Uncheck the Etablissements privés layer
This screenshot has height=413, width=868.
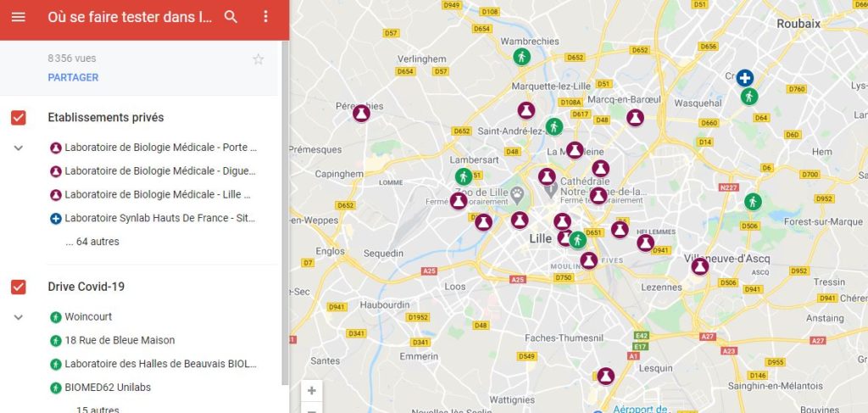point(19,117)
